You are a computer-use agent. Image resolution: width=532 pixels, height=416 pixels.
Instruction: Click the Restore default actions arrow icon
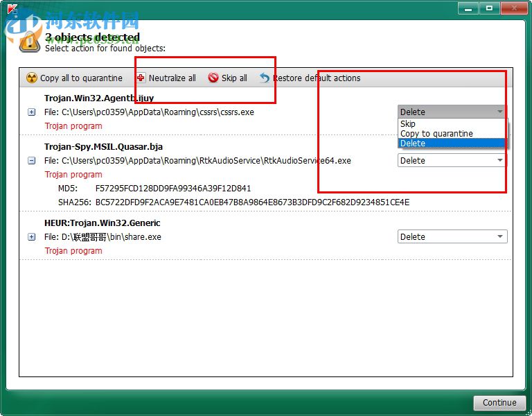tap(265, 78)
